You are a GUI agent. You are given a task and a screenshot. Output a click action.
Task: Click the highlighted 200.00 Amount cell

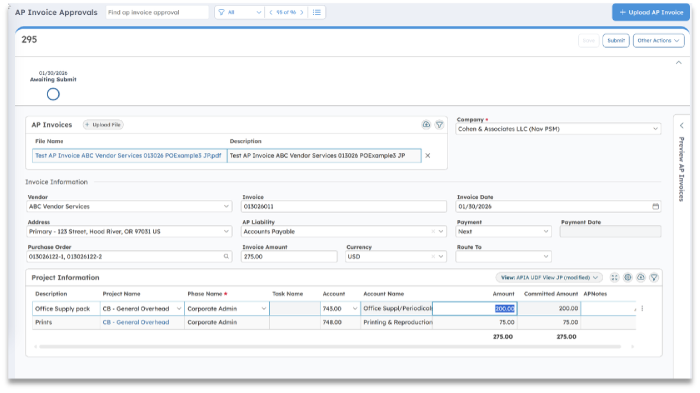(x=475, y=309)
